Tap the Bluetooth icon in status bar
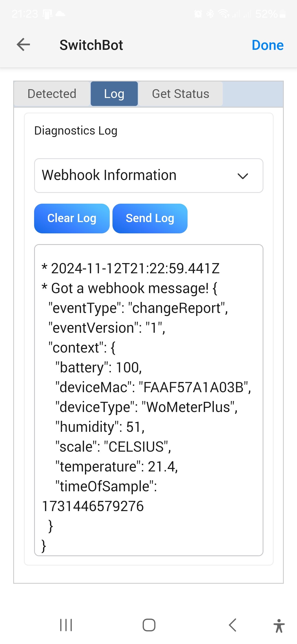This screenshot has height=644, width=297. click(210, 13)
